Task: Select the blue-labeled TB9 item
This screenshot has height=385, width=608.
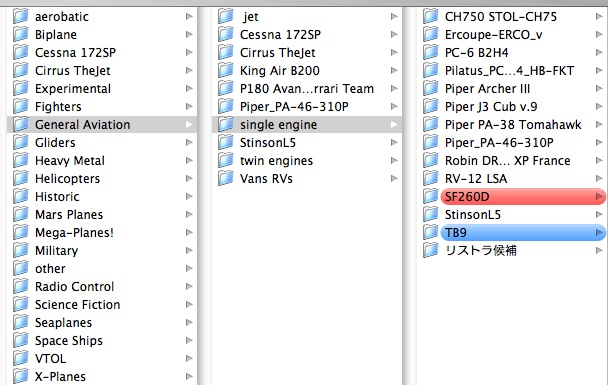Action: coord(523,232)
